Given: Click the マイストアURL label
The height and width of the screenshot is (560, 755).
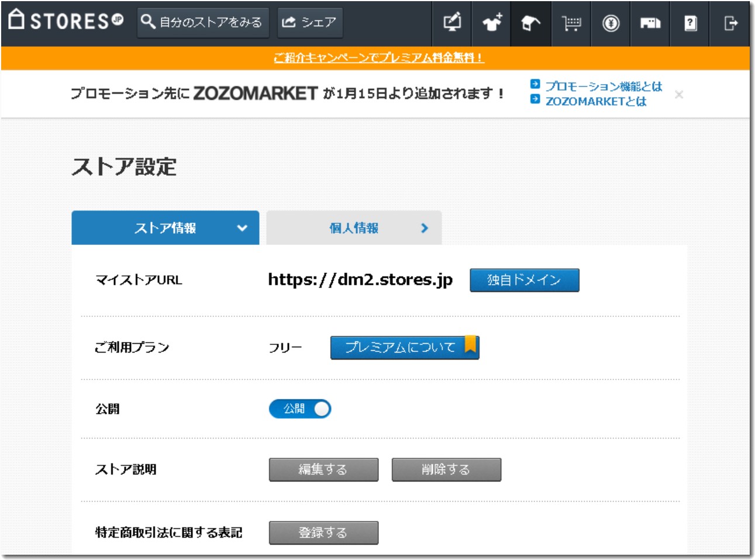Looking at the screenshot, I should 139,280.
